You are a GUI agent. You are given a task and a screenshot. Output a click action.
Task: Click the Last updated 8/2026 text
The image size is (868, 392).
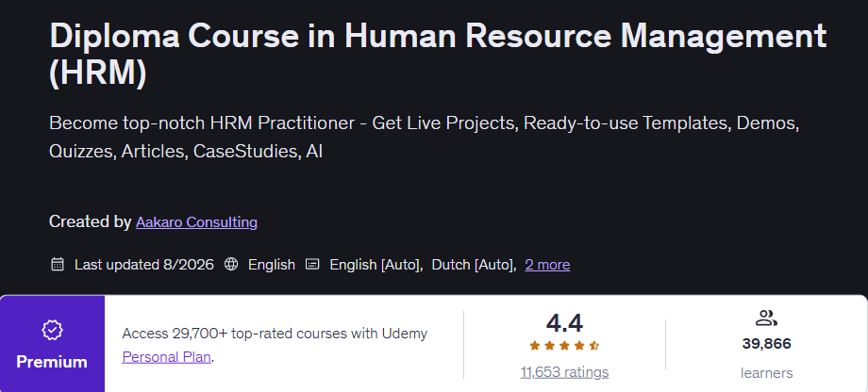click(x=144, y=265)
